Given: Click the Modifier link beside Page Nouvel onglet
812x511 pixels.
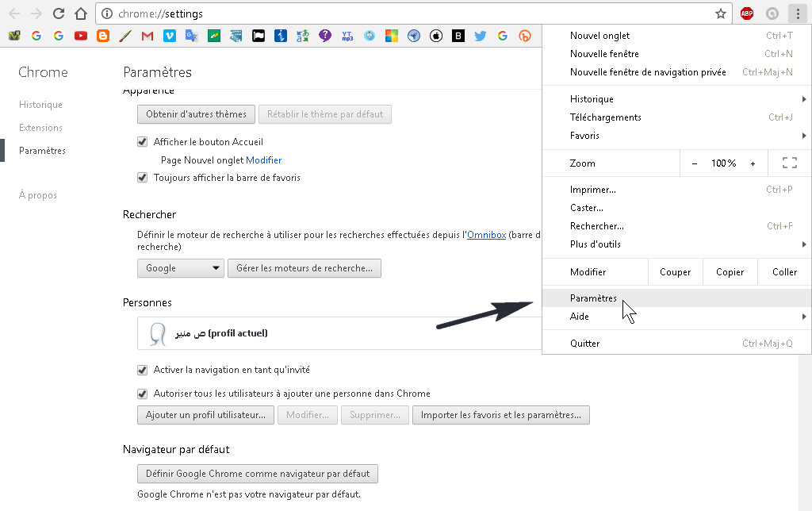Looking at the screenshot, I should (x=263, y=160).
